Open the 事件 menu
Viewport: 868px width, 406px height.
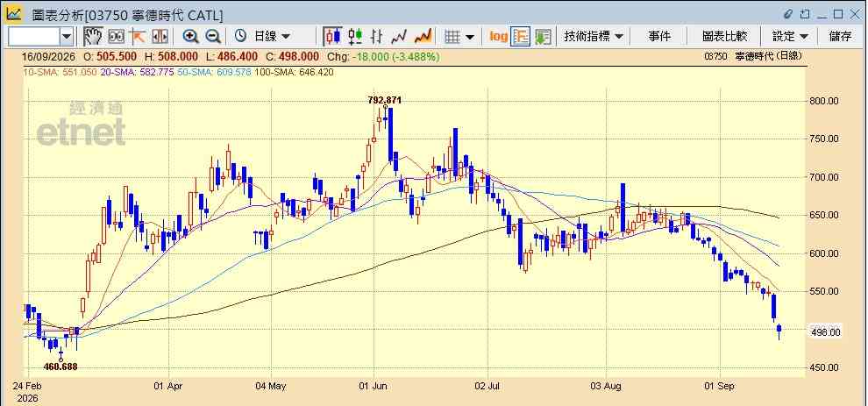point(659,37)
